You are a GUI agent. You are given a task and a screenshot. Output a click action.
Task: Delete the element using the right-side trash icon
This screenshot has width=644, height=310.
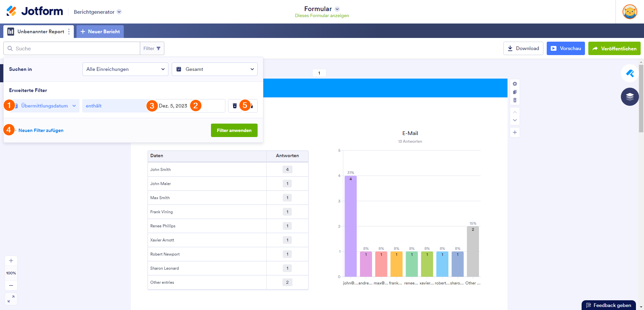tap(515, 100)
